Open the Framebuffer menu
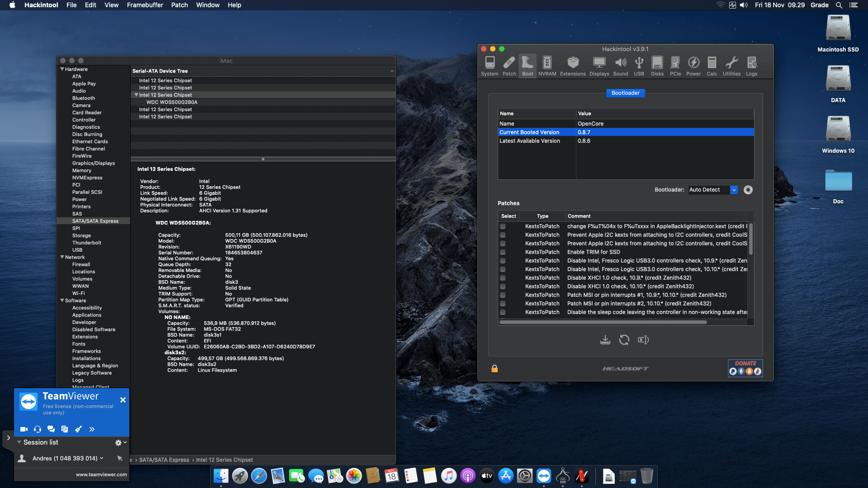 point(145,5)
